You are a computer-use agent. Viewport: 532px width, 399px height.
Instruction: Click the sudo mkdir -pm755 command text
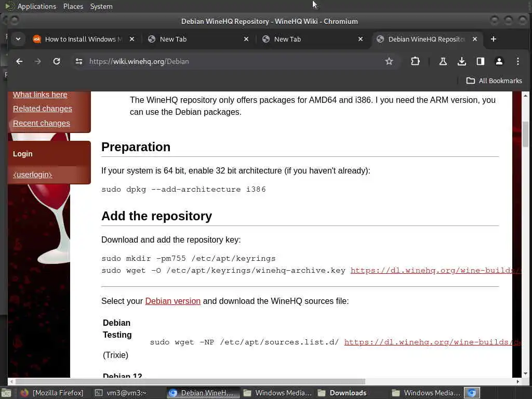(x=188, y=259)
